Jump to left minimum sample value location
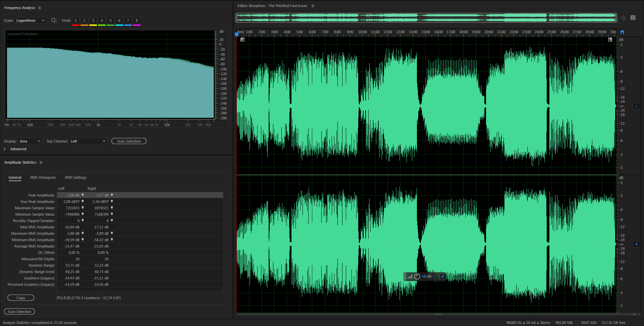Viewport: 644px width, 326px height. 83,214
